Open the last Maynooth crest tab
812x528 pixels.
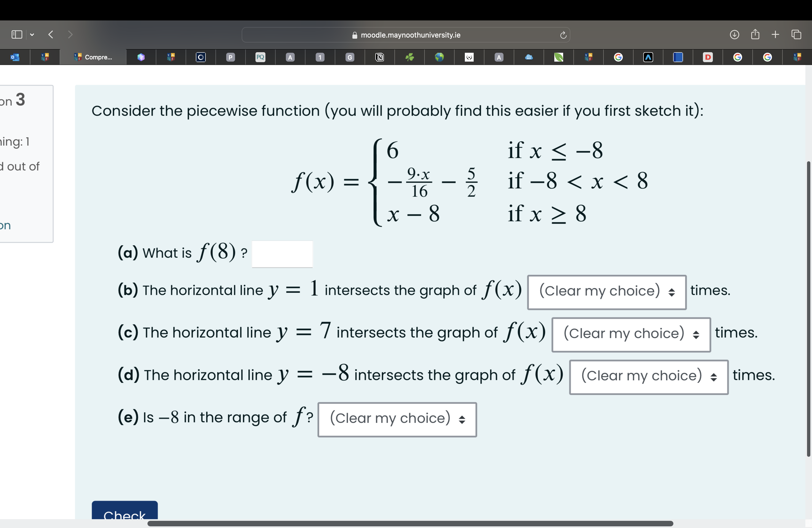pos(797,57)
